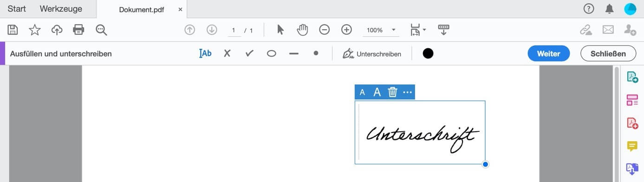
Task: Open the pink Organize pages sidebar tool
Action: [x=632, y=100]
